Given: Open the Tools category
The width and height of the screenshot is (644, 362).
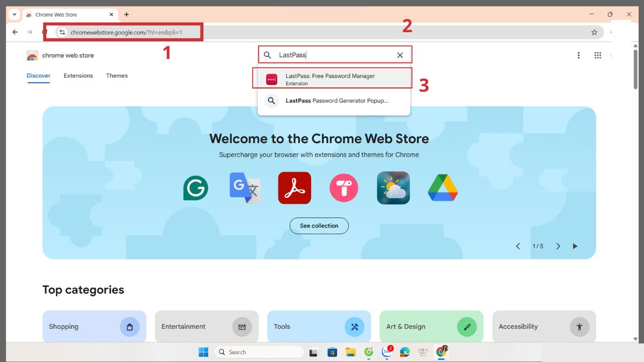Looking at the screenshot, I should (319, 327).
